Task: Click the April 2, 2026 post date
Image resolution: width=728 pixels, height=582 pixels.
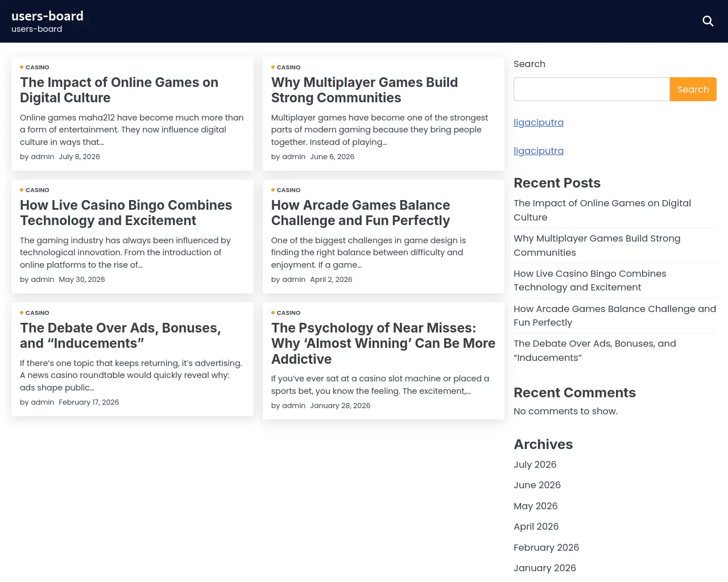Action: tap(331, 280)
